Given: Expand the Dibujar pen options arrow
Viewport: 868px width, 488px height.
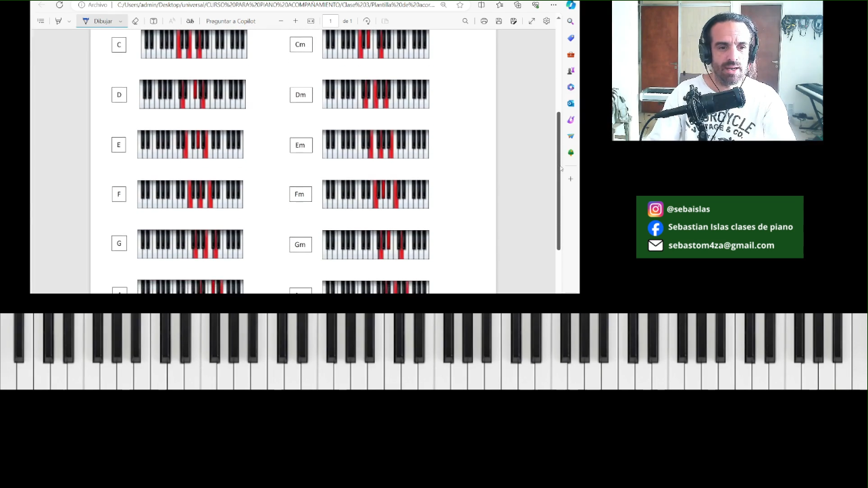Looking at the screenshot, I should [120, 21].
